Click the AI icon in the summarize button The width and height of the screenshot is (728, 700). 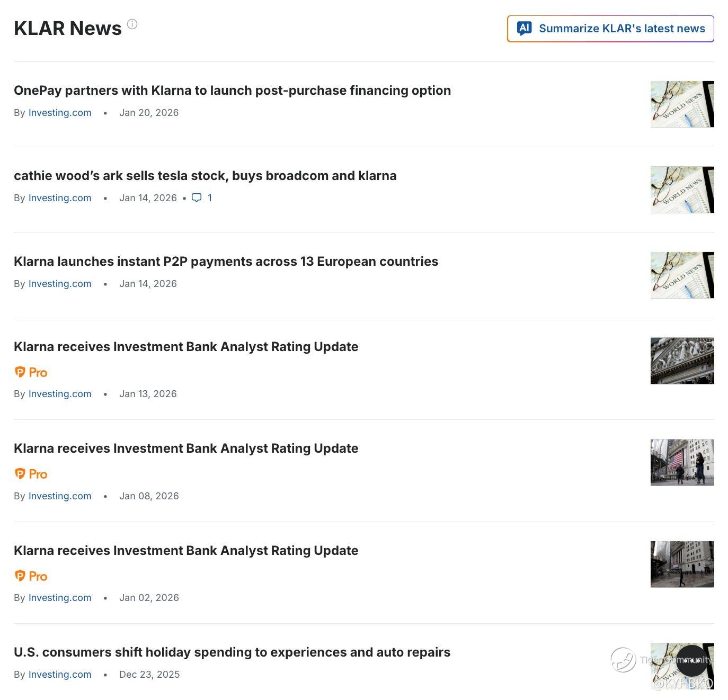click(525, 28)
